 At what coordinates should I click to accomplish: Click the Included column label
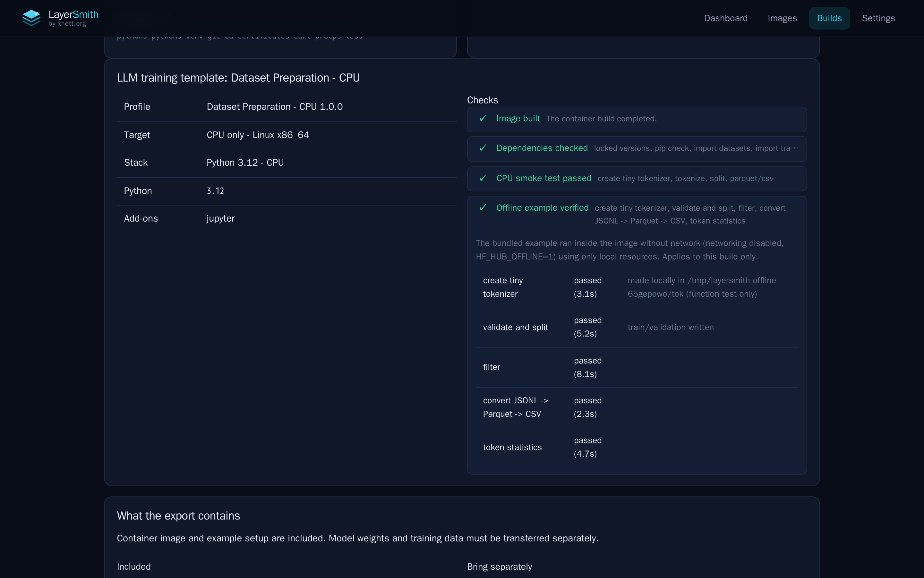[x=134, y=566]
